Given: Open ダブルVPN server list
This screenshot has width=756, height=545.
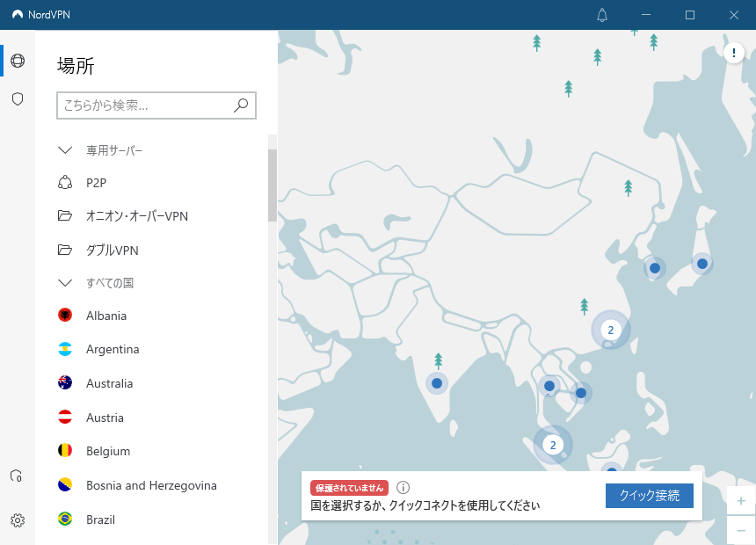Looking at the screenshot, I should click(113, 251).
